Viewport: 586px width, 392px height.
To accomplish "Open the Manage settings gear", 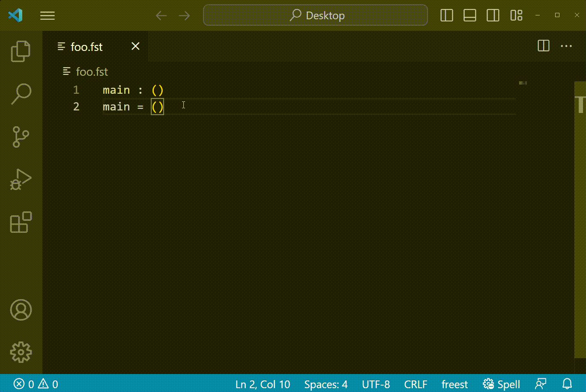I will 20,352.
